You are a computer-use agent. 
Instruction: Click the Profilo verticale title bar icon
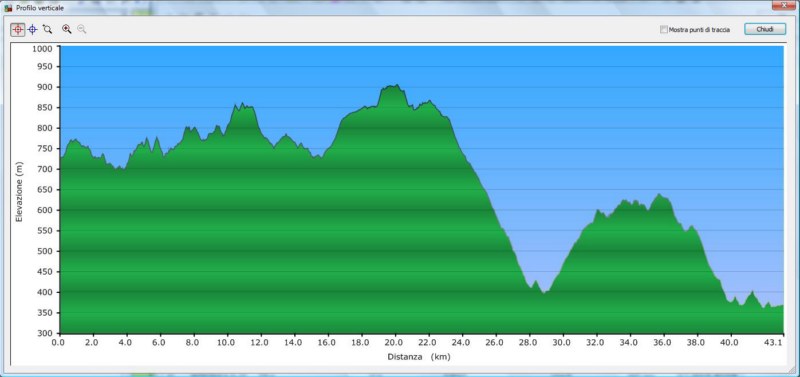(x=8, y=8)
